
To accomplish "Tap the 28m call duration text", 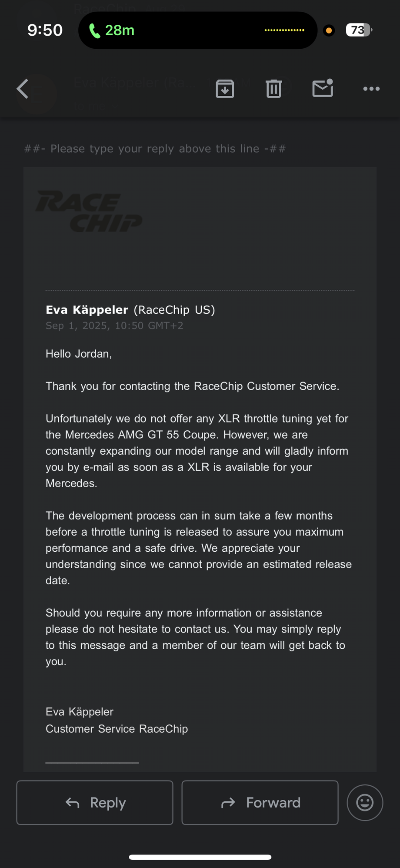I will [x=120, y=30].
